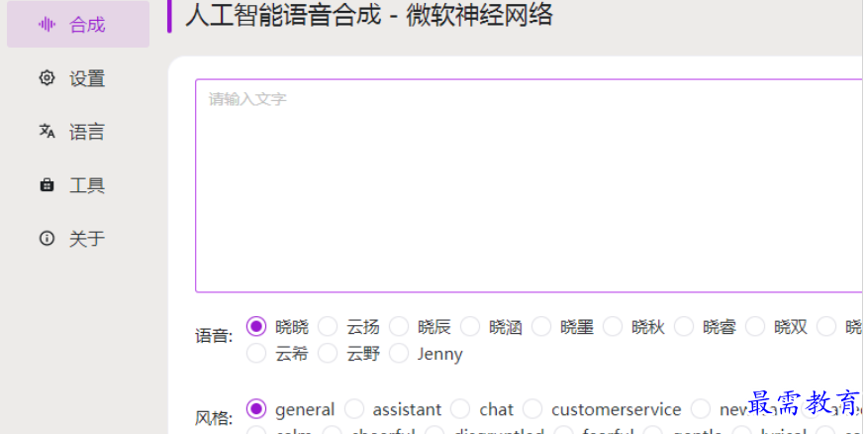Open the 语言 sidebar page

pyautogui.click(x=78, y=132)
